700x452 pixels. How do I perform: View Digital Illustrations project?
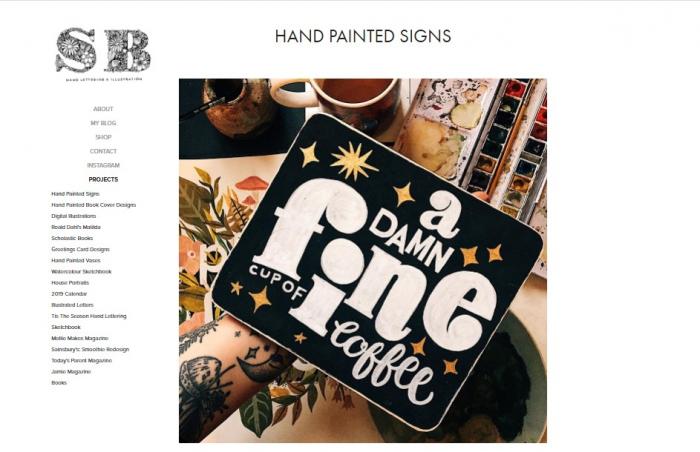74,216
